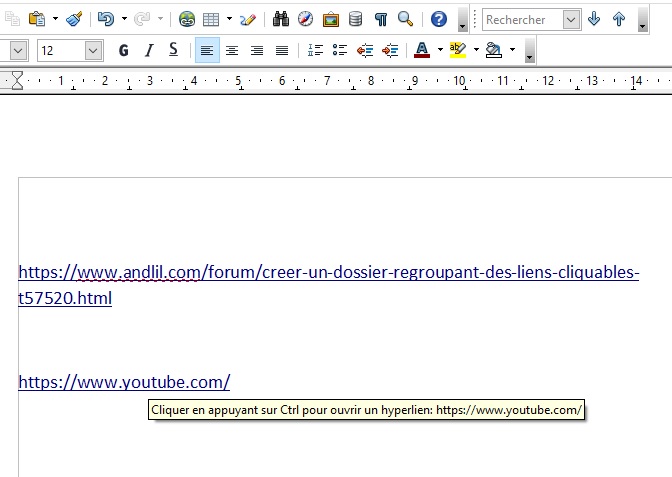This screenshot has width=672, height=477.
Task: Justify the paragraph text
Action: click(x=282, y=50)
